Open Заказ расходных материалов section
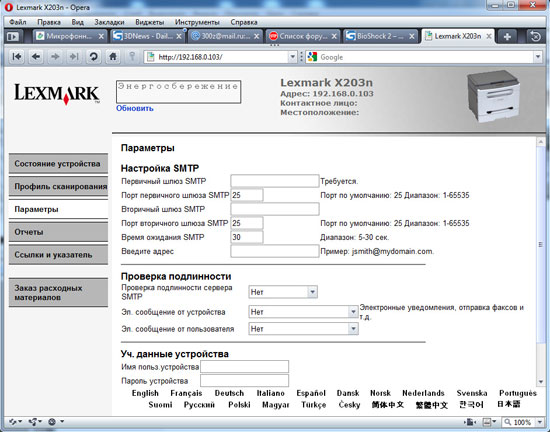Screen dimensions: 550x432 point(58,293)
